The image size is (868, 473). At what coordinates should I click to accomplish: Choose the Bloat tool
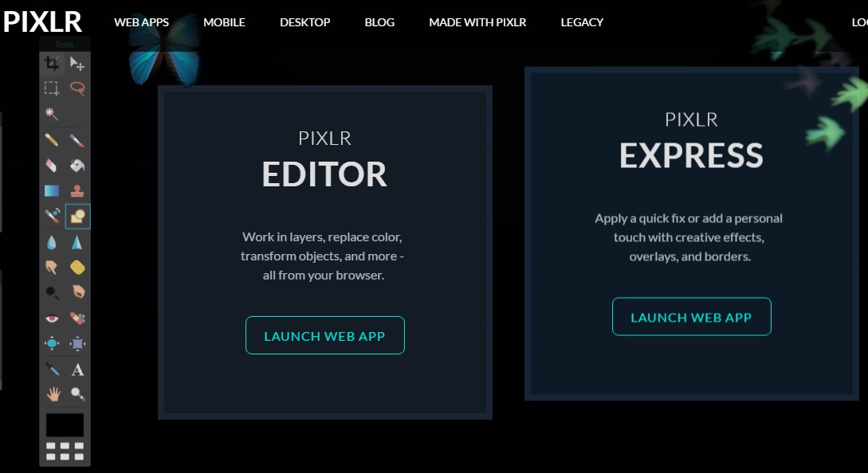click(x=52, y=343)
